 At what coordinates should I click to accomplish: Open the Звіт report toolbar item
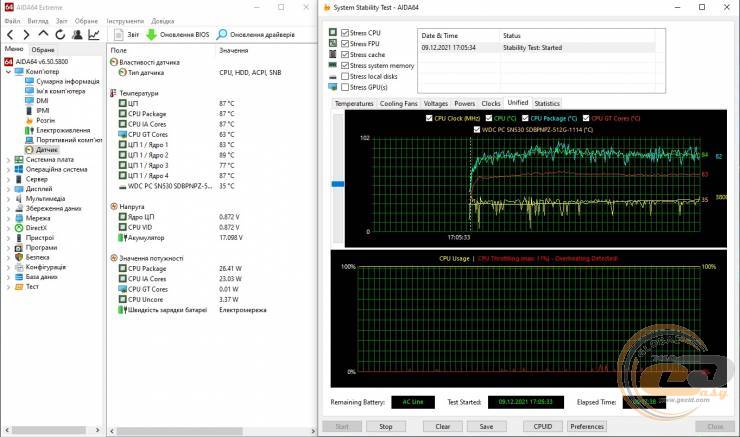click(126, 34)
